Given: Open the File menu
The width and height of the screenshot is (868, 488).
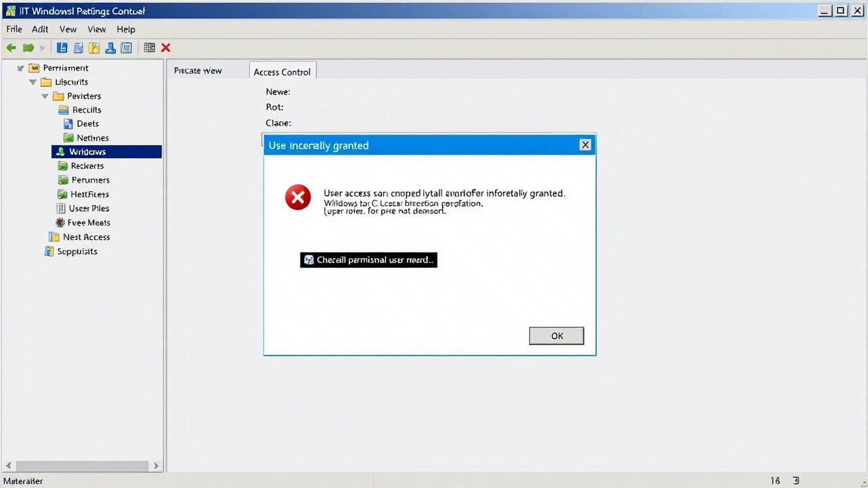Looking at the screenshot, I should (14, 29).
